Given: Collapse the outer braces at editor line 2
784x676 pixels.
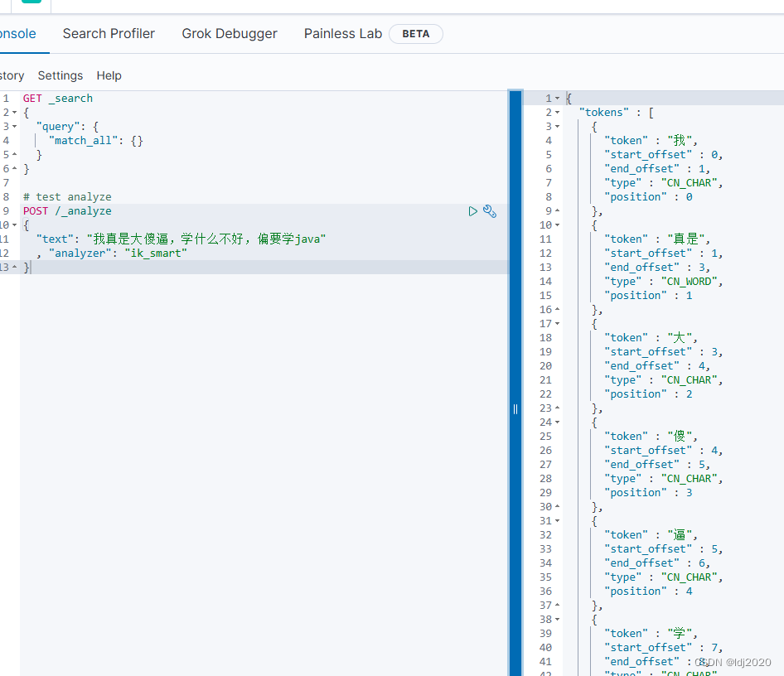Looking at the screenshot, I should [x=15, y=112].
